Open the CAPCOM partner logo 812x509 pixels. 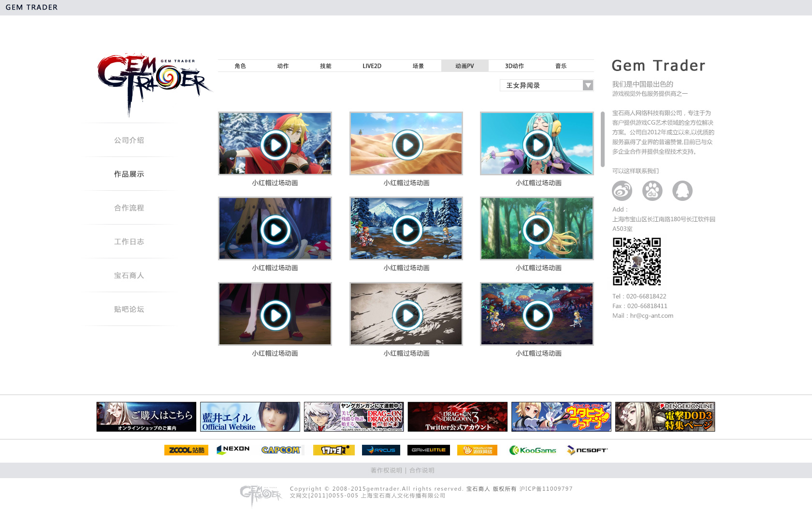(x=281, y=450)
